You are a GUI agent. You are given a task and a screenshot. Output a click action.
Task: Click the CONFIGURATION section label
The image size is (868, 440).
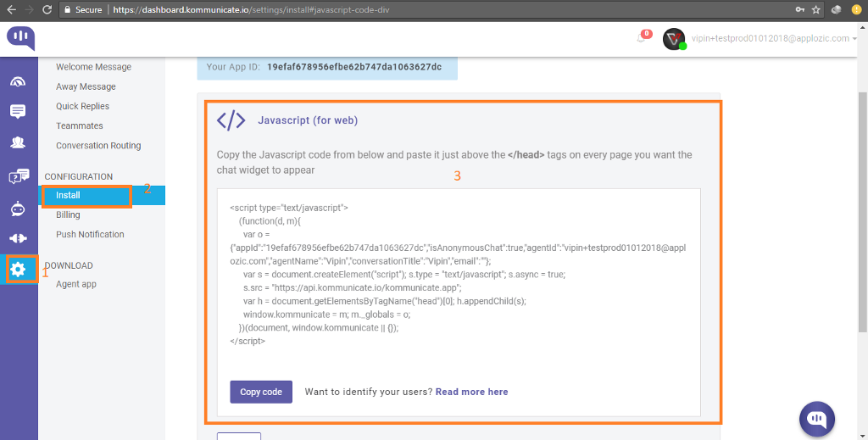coord(79,176)
